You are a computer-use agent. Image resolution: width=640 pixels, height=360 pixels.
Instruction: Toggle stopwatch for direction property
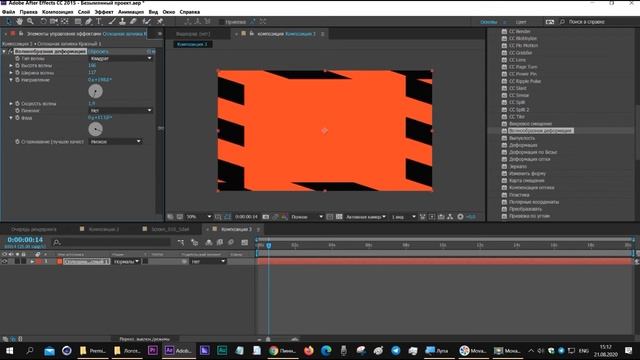pyautogui.click(x=18, y=80)
